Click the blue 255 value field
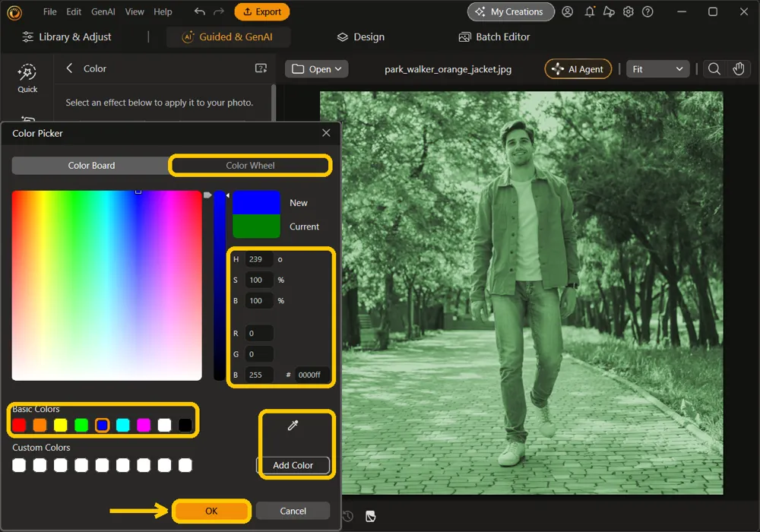Viewport: 760px width, 532px height. pyautogui.click(x=259, y=375)
